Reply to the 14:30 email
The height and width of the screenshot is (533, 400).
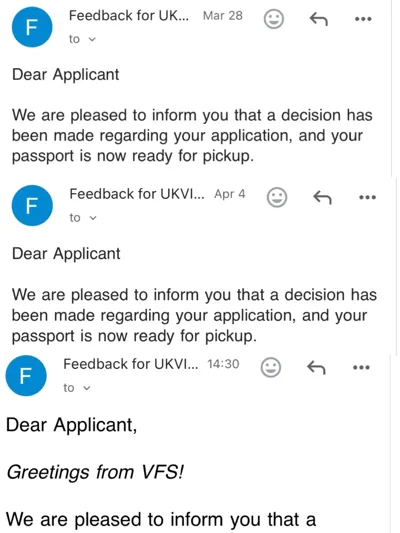pyautogui.click(x=316, y=367)
